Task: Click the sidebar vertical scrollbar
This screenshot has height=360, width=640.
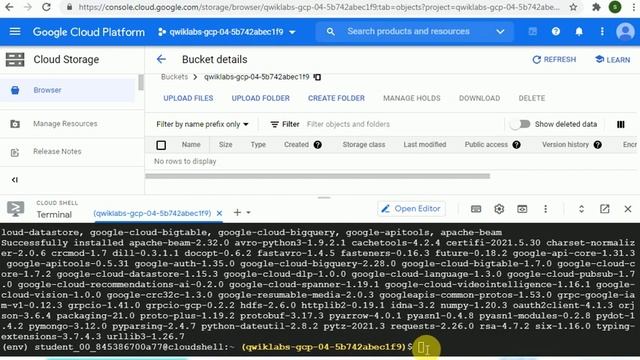Action: coord(141,83)
